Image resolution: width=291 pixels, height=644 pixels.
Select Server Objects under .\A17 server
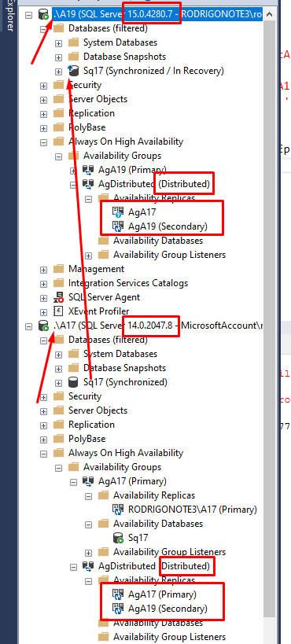98,410
